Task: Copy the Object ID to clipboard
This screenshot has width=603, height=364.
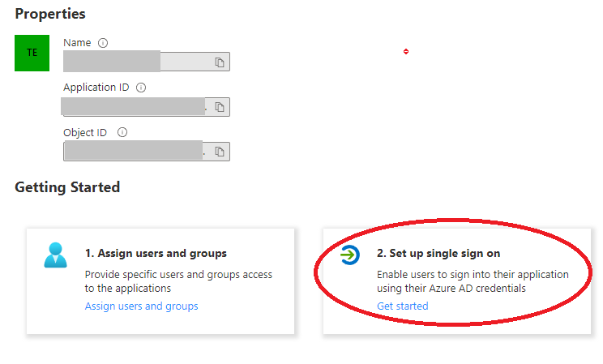Action: point(220,152)
